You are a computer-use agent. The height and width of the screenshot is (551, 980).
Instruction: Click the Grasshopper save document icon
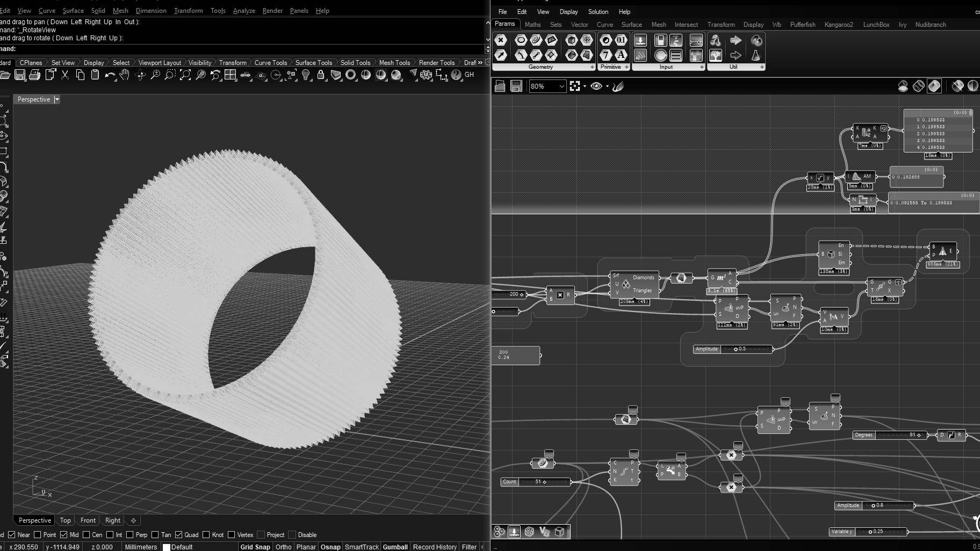click(x=516, y=86)
